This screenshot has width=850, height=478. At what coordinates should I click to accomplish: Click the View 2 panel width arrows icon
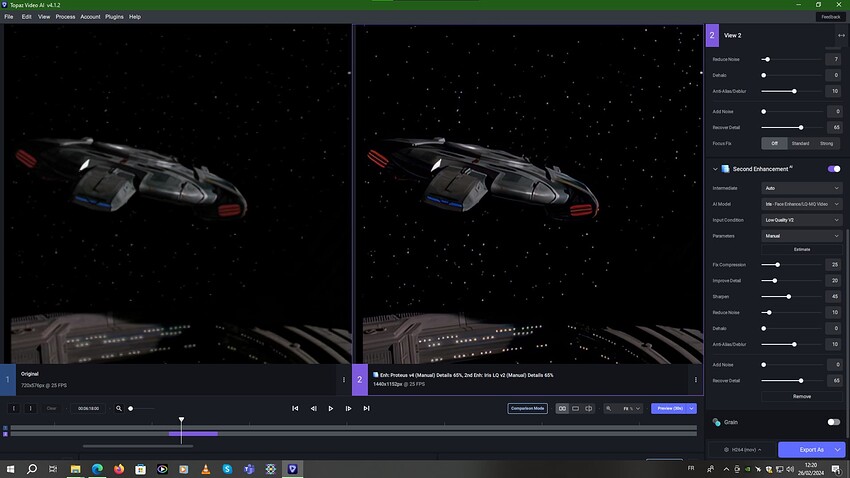coord(841,35)
